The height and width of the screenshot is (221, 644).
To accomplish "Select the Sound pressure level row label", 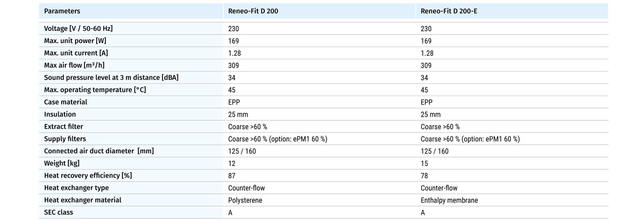I will (111, 78).
